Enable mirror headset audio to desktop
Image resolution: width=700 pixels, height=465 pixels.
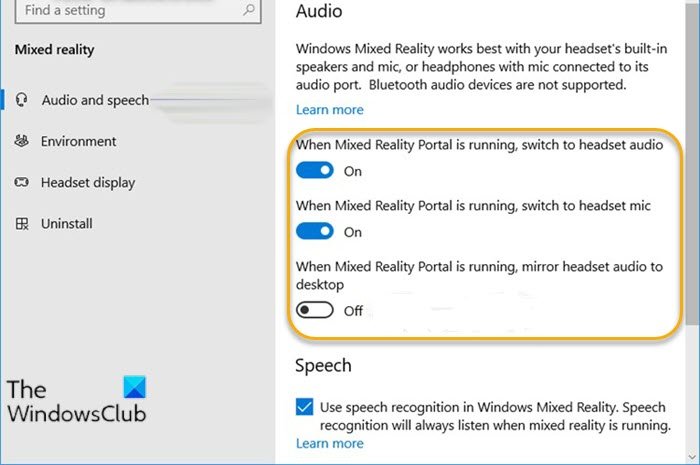(315, 310)
